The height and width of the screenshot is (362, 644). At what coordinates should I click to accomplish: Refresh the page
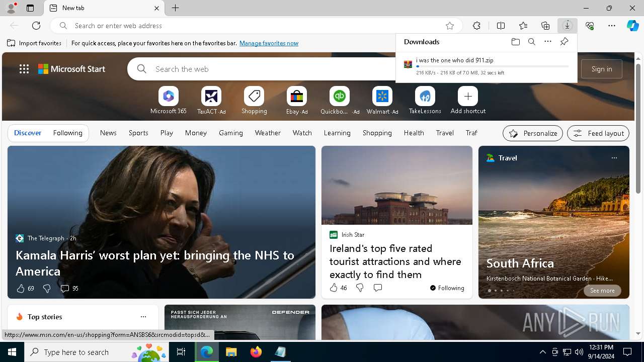click(36, 26)
